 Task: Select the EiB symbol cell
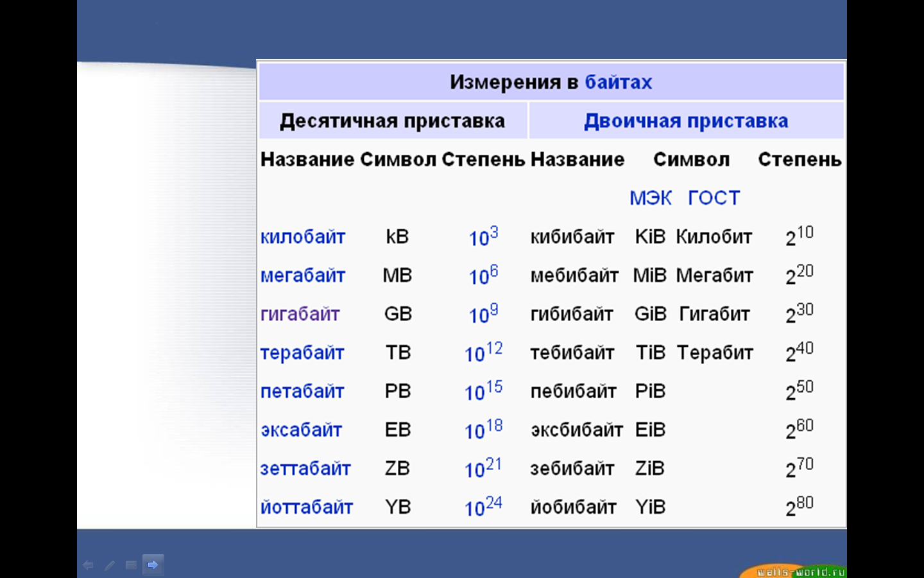pyautogui.click(x=651, y=430)
